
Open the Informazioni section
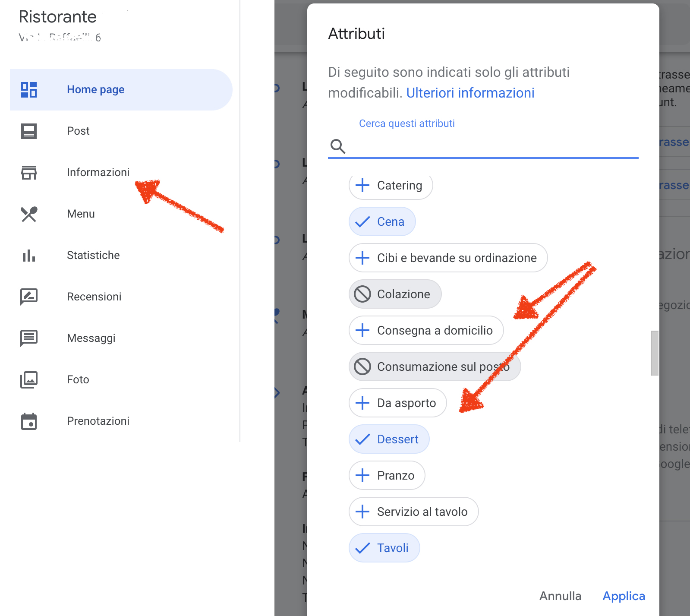tap(98, 173)
